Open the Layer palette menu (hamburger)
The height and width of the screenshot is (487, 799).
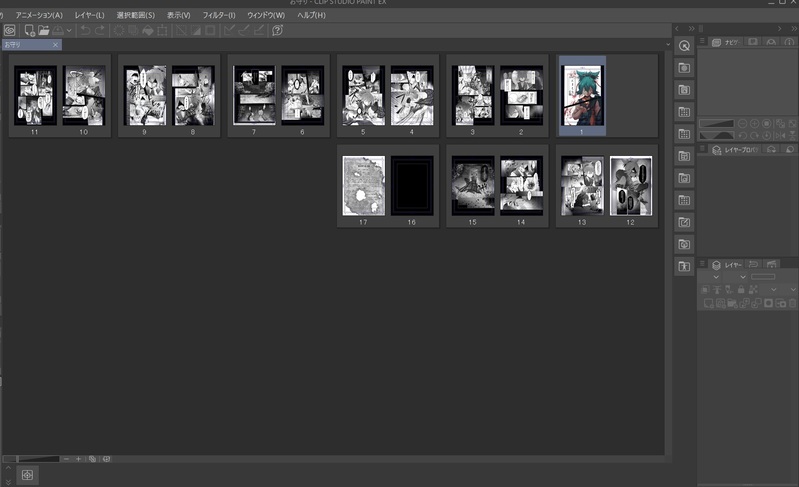(x=702, y=263)
